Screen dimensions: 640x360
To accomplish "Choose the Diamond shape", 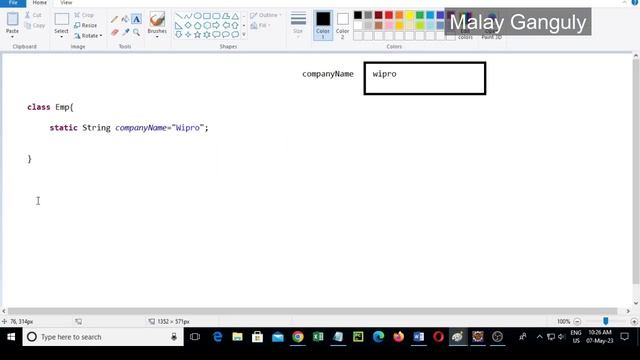I will tap(188, 26).
